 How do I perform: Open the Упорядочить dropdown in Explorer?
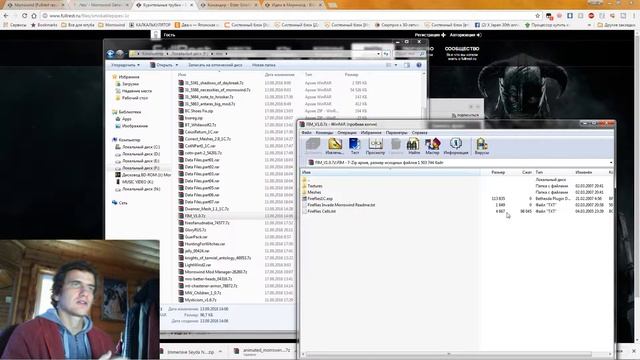pyautogui.click(x=126, y=65)
